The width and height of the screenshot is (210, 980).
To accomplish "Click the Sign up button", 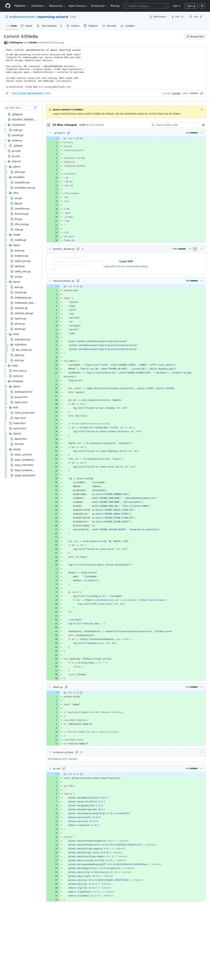I will 191,6.
